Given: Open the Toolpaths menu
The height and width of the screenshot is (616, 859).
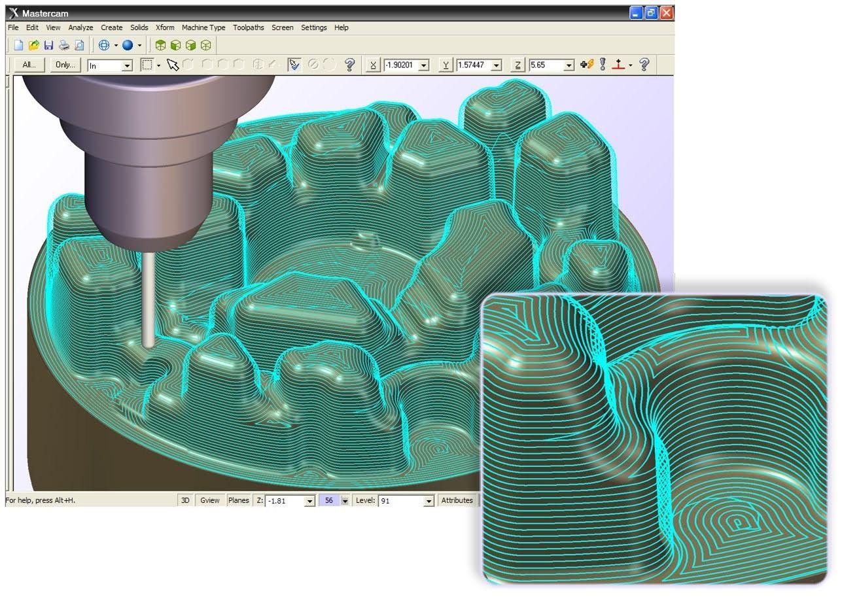Looking at the screenshot, I should (248, 27).
